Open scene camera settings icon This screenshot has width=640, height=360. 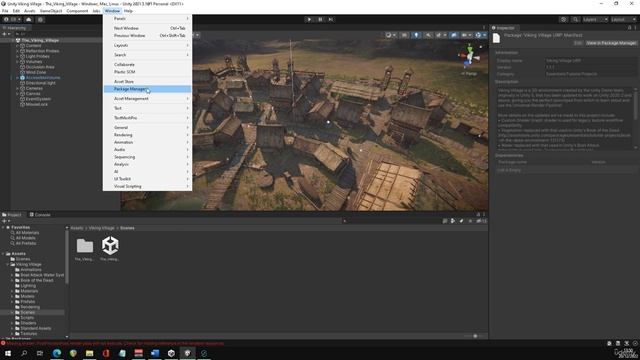[x=466, y=35]
